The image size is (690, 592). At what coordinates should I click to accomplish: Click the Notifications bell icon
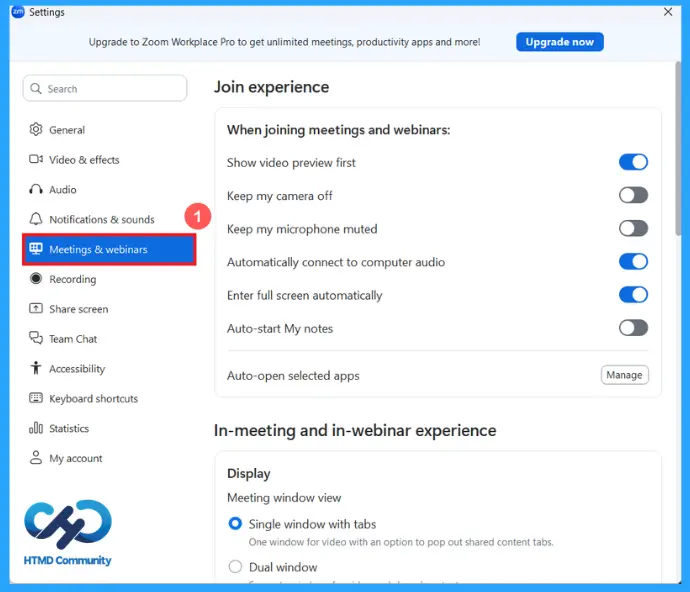click(36, 219)
